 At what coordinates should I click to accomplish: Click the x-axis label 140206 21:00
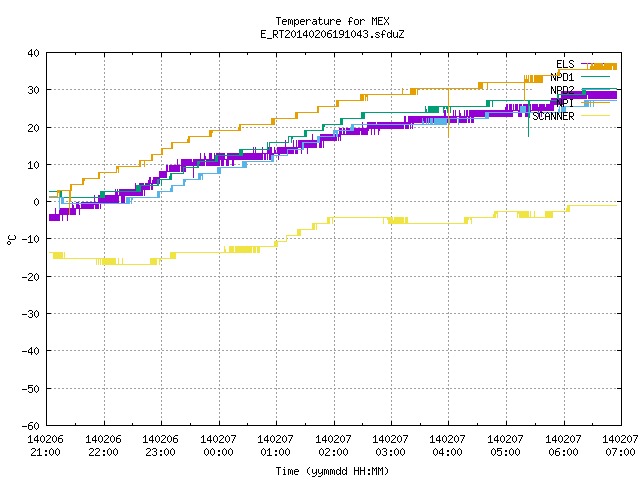45,446
